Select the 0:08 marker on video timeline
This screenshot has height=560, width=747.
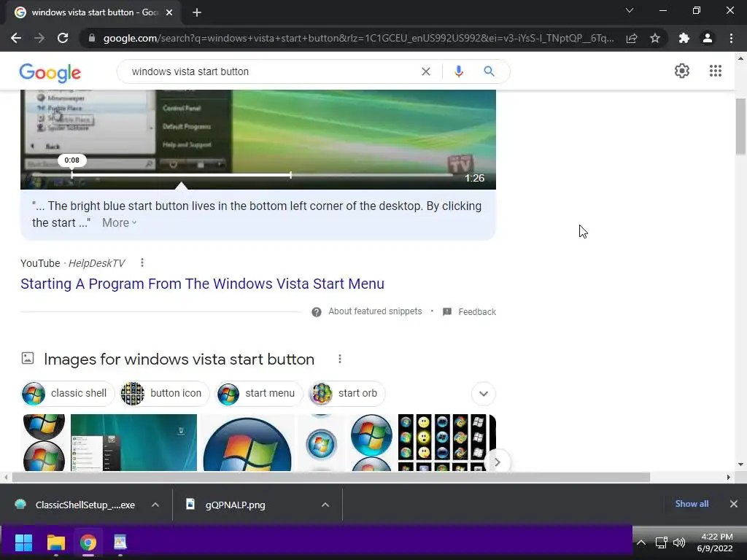pos(72,160)
